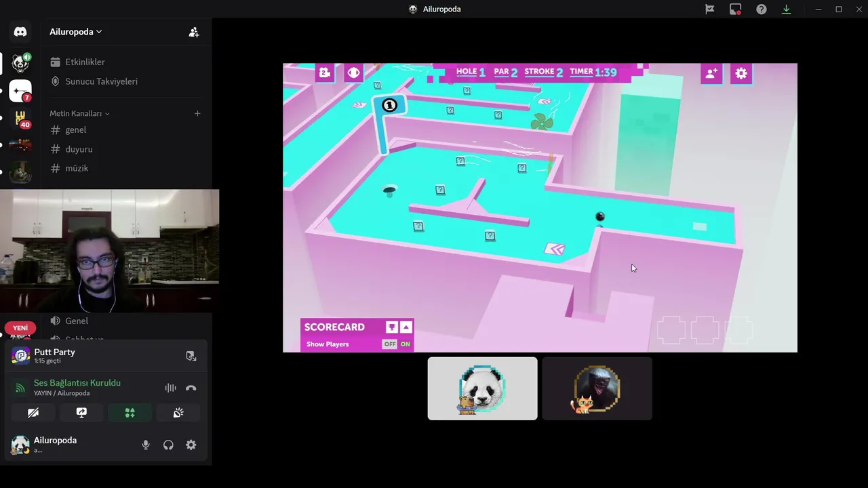Open Sunucu Takviyeleri server boosts

click(x=94, y=81)
